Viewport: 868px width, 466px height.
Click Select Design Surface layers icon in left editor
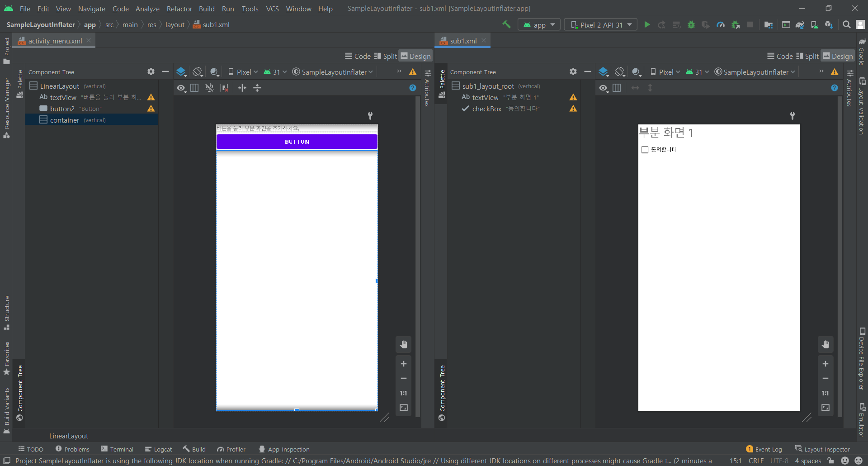pyautogui.click(x=181, y=71)
